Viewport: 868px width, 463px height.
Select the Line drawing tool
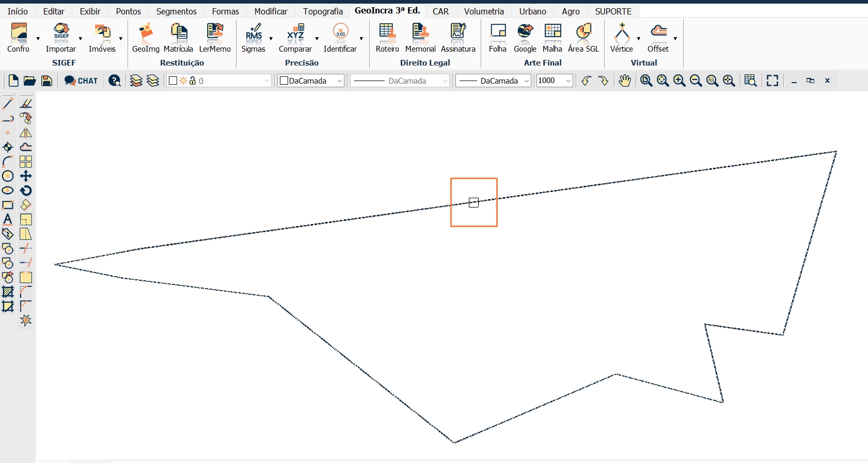[x=8, y=104]
